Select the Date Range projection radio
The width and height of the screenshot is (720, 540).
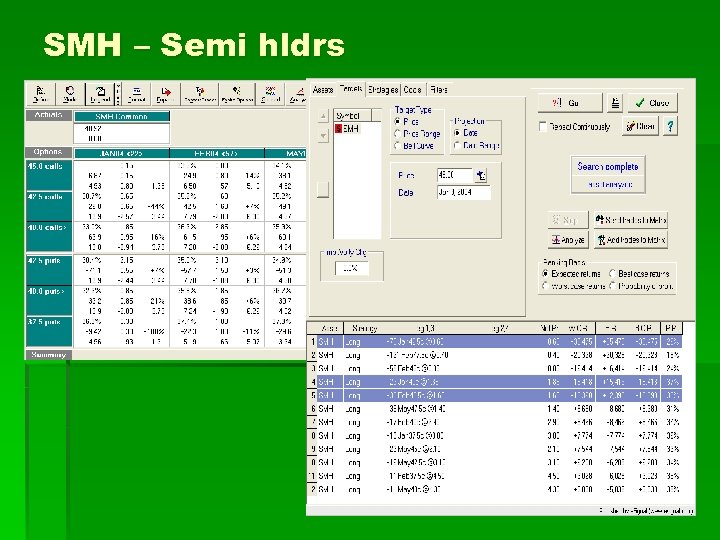[x=457, y=145]
